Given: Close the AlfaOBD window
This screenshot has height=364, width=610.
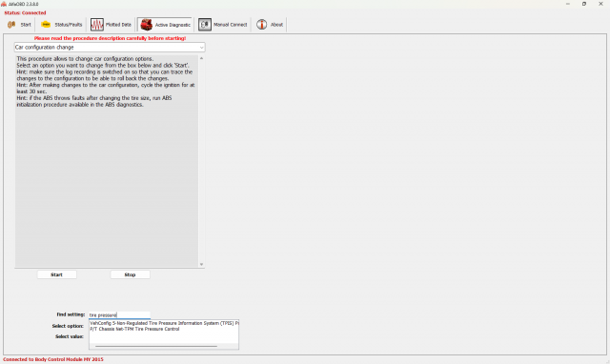Looking at the screenshot, I should tap(600, 4).
